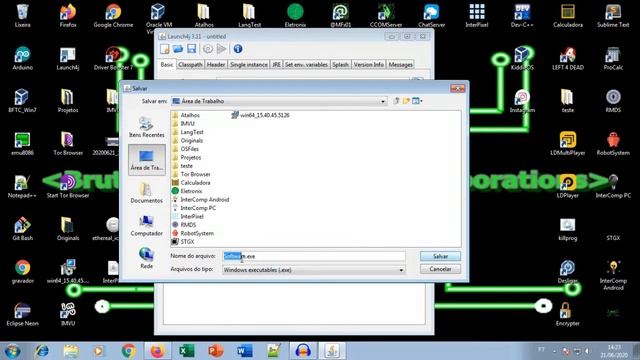640x360 pixels.
Task: Click the Lixeira desktop icon
Action: click(22, 16)
